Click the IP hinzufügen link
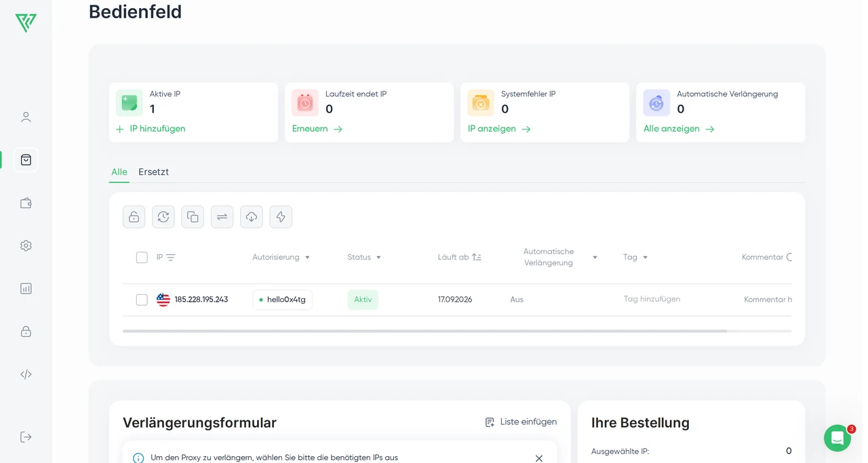Screen dimensions: 868x463 pos(151,129)
